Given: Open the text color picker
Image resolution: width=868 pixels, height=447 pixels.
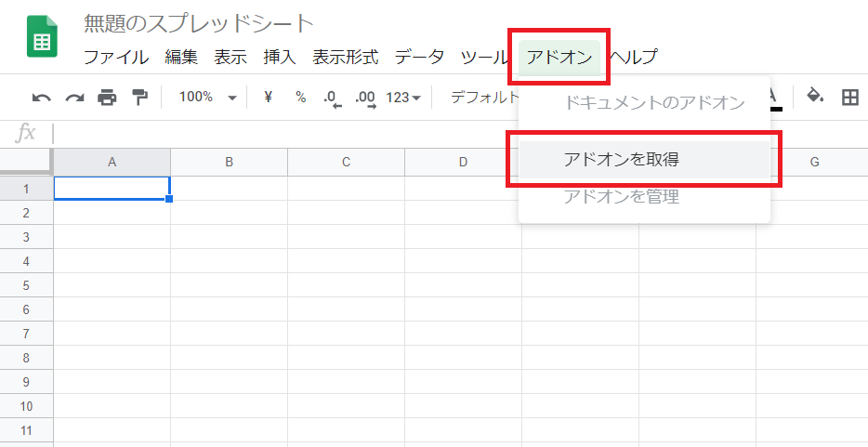Looking at the screenshot, I should click(774, 98).
